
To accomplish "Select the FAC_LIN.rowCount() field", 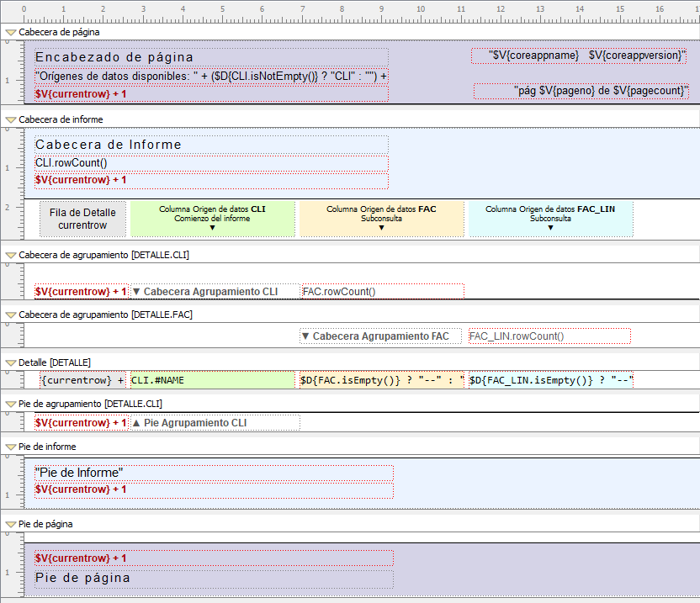I will 549,336.
